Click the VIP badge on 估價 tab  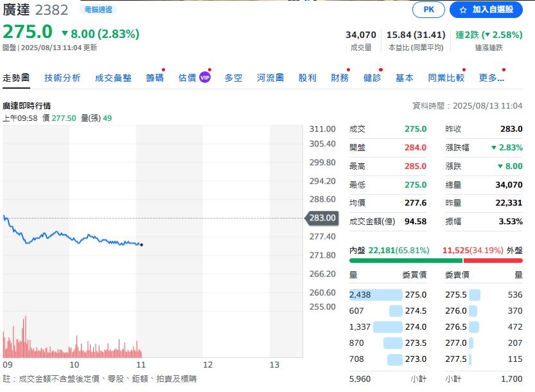pyautogui.click(x=204, y=77)
